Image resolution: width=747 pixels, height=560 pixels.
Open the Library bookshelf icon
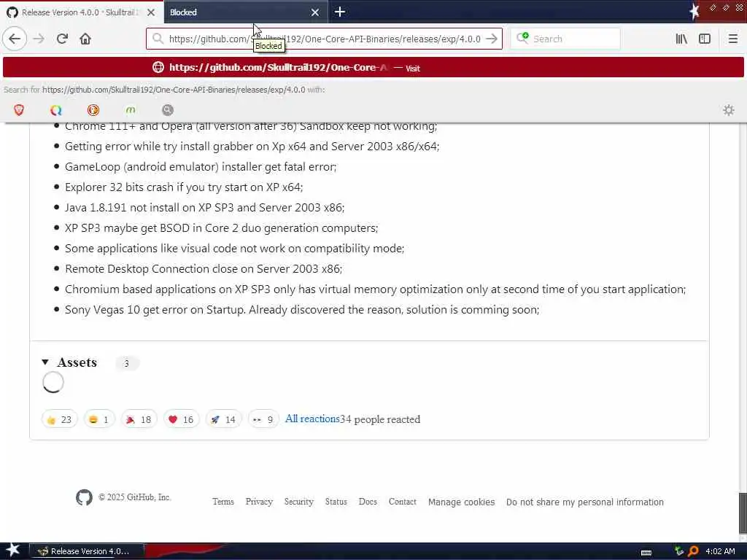681,39
